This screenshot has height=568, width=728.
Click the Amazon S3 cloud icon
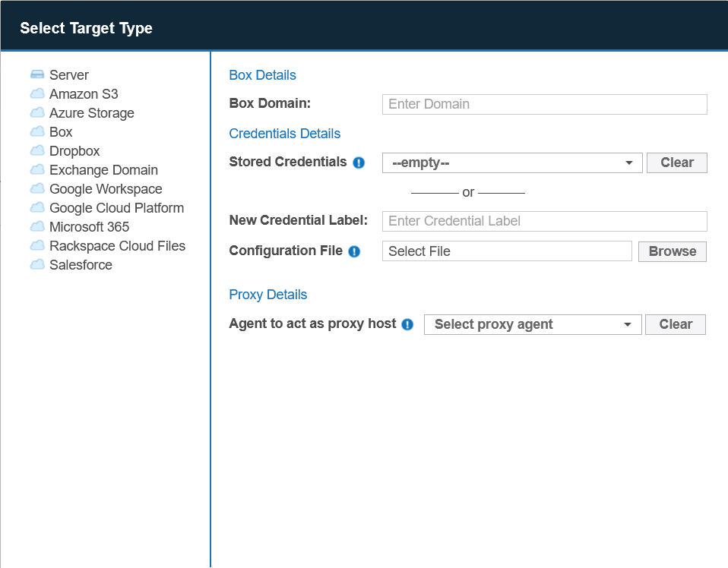point(37,93)
